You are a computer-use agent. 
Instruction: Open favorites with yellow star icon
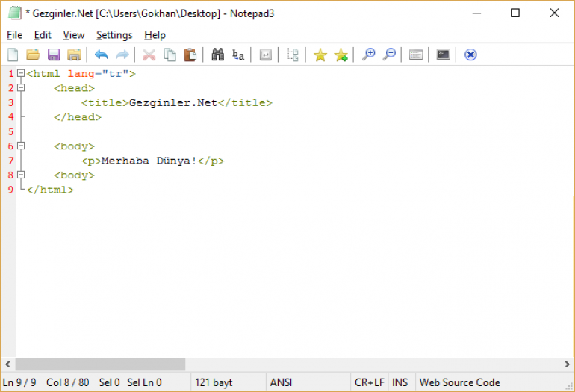coord(320,55)
